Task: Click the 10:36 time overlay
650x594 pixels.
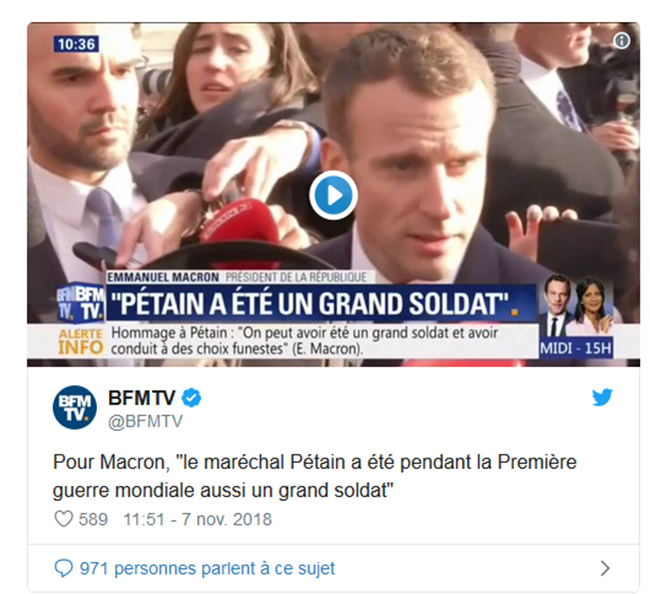Action: (x=76, y=44)
